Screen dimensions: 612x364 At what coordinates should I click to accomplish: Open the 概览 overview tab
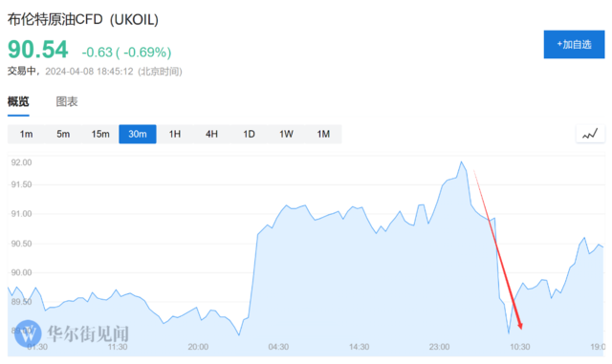18,102
